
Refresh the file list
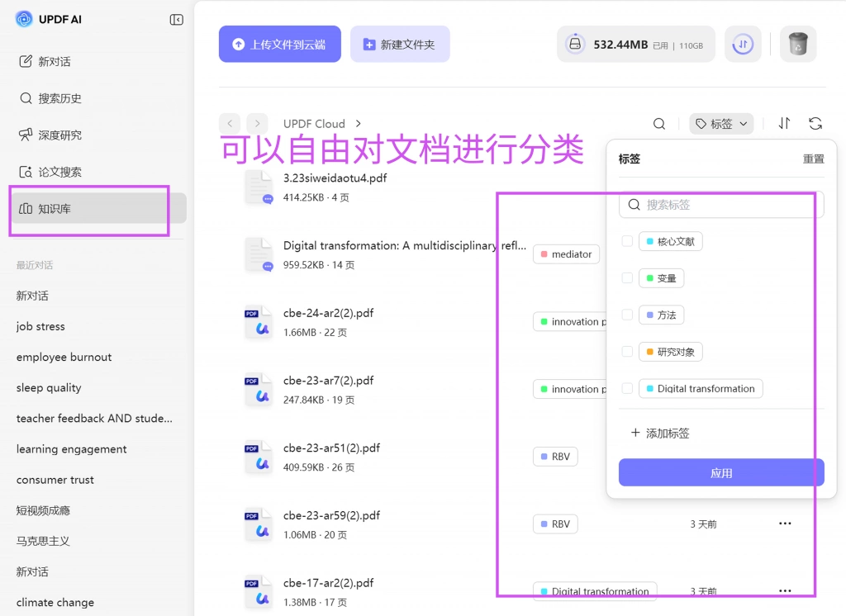point(815,124)
